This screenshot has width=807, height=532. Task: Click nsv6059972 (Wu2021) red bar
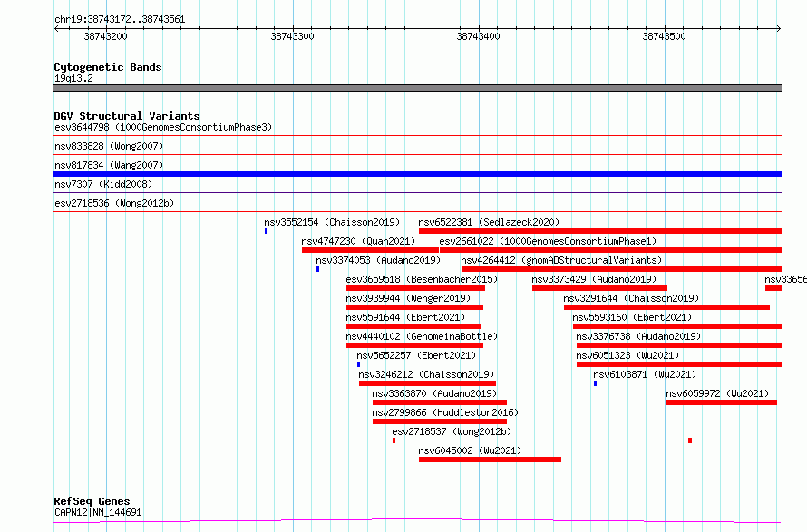[722, 403]
